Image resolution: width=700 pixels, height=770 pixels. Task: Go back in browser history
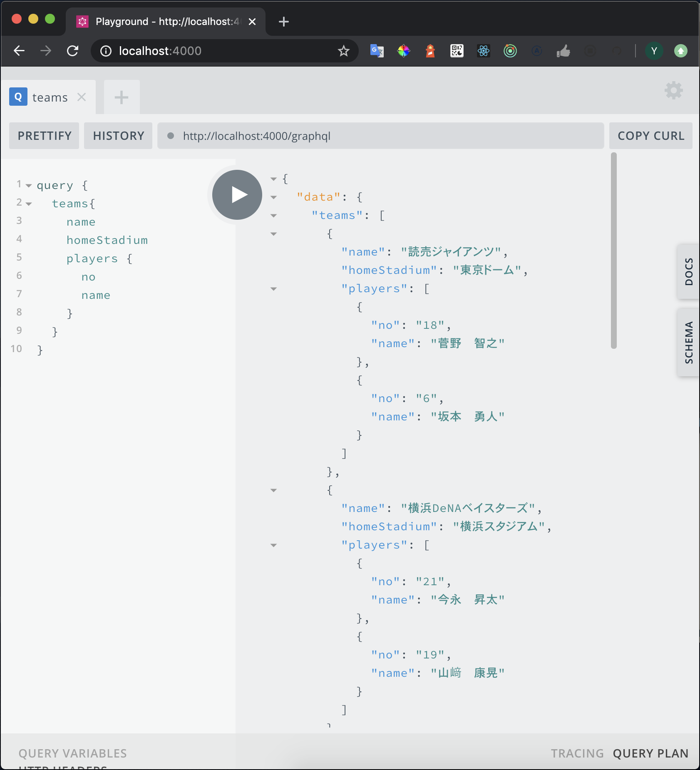(19, 51)
